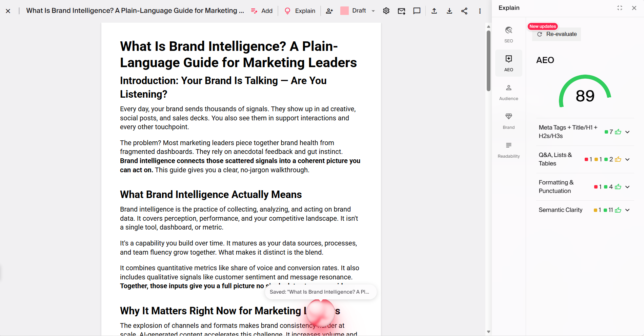The width and height of the screenshot is (644, 336).
Task: Click the document vertical scrollbar thumb
Action: point(488,61)
